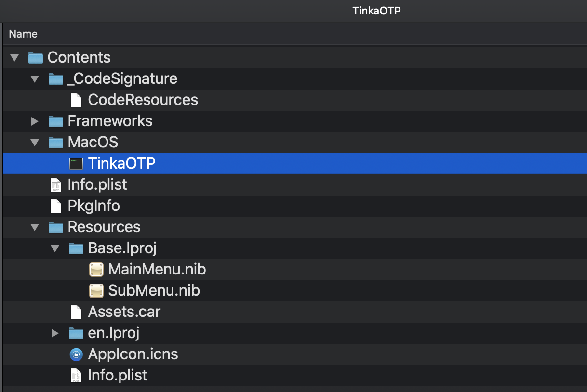Click the TinkaOTP executable terminal icon

[76, 163]
